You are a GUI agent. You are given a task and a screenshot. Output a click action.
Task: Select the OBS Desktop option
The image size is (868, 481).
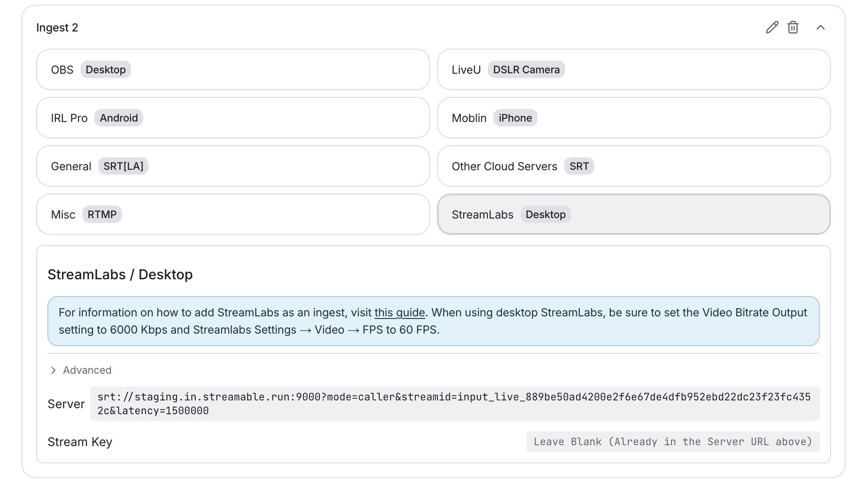pyautogui.click(x=233, y=69)
